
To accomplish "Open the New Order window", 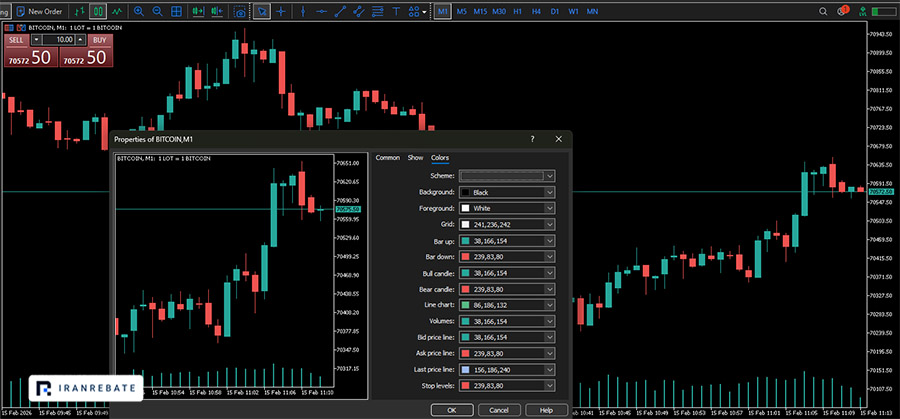I will click(x=39, y=11).
